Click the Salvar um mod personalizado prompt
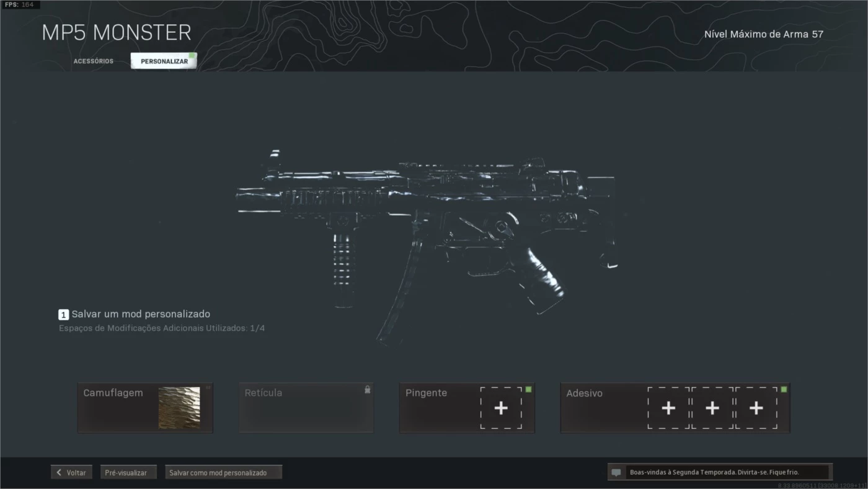This screenshot has width=868, height=489. tap(135, 314)
